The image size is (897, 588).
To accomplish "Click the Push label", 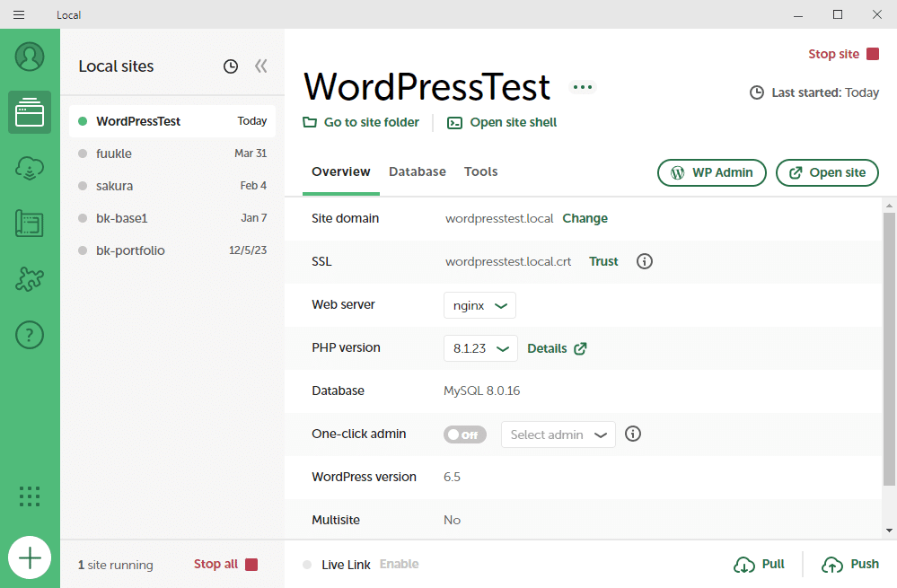I will click(865, 564).
